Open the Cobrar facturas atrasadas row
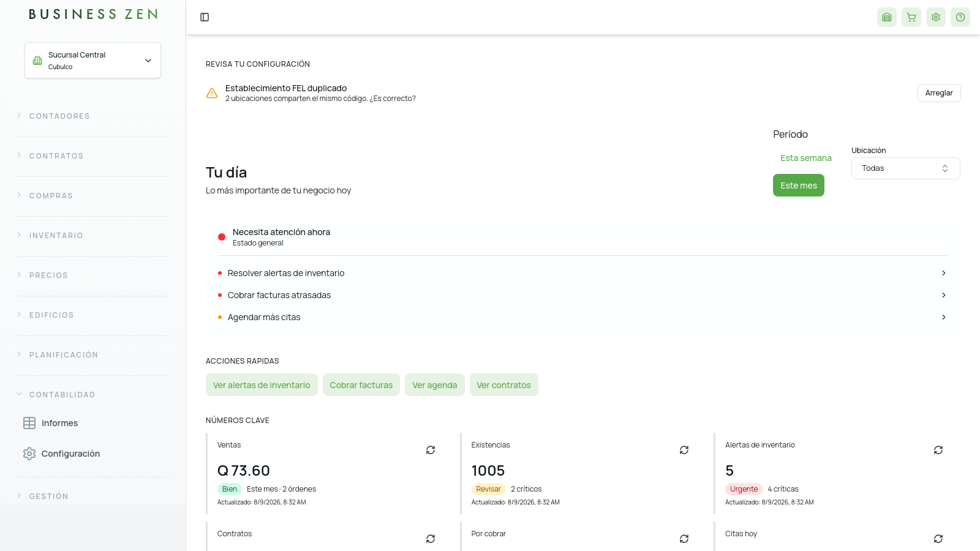 tap(583, 295)
